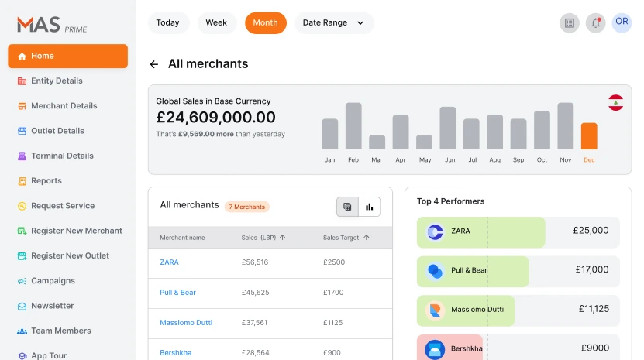This screenshot has height=360, width=644.
Task: Expand the Date Range dropdown
Action: [334, 23]
